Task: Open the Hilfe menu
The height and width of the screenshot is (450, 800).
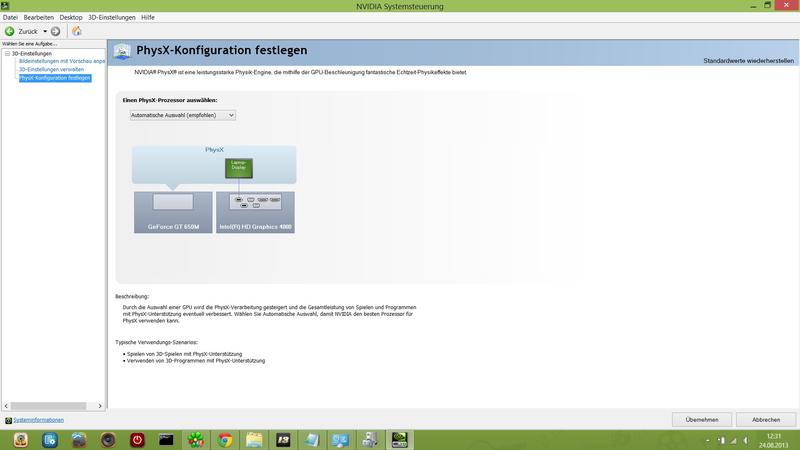Action: (147, 17)
